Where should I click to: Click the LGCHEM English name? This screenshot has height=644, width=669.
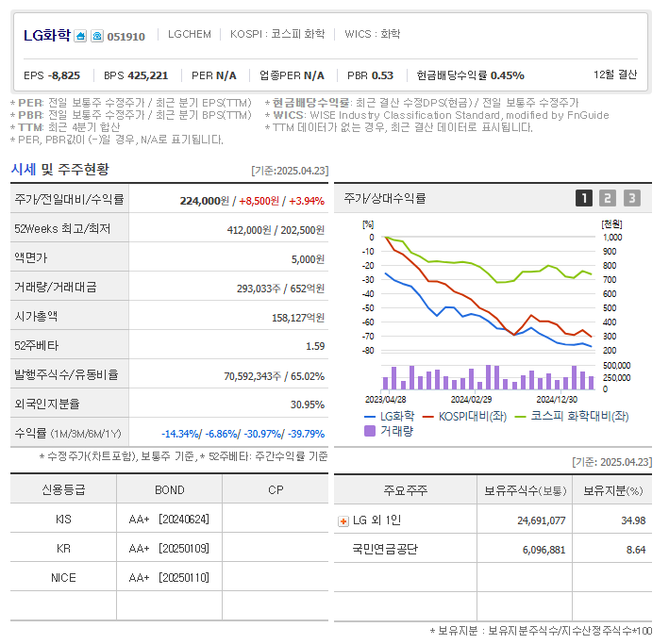click(x=190, y=34)
